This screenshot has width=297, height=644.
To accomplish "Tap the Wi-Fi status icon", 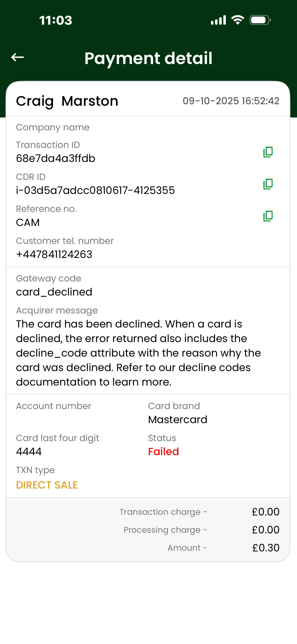I will (238, 20).
